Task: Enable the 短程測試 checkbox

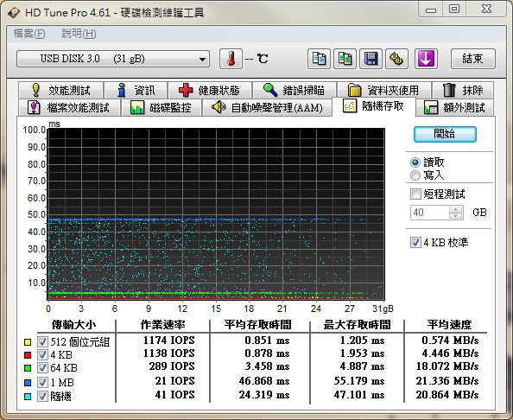Action: 415,194
